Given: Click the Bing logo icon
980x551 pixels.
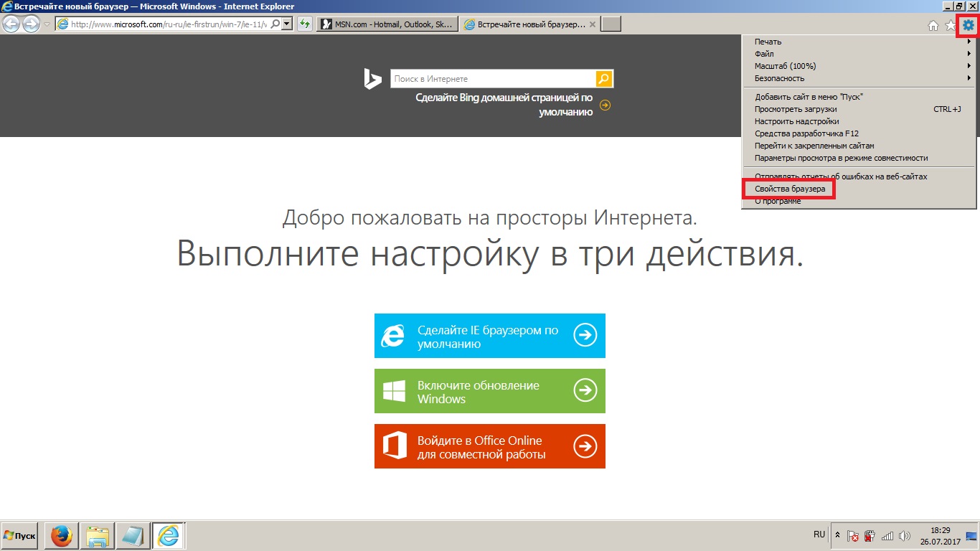Looking at the screenshot, I should point(372,79).
